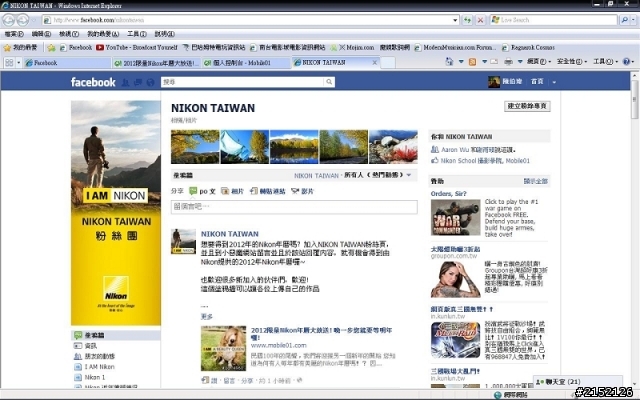Open the first landscape photo thumbnail
Screen dimensions: 640x400
pos(195,147)
